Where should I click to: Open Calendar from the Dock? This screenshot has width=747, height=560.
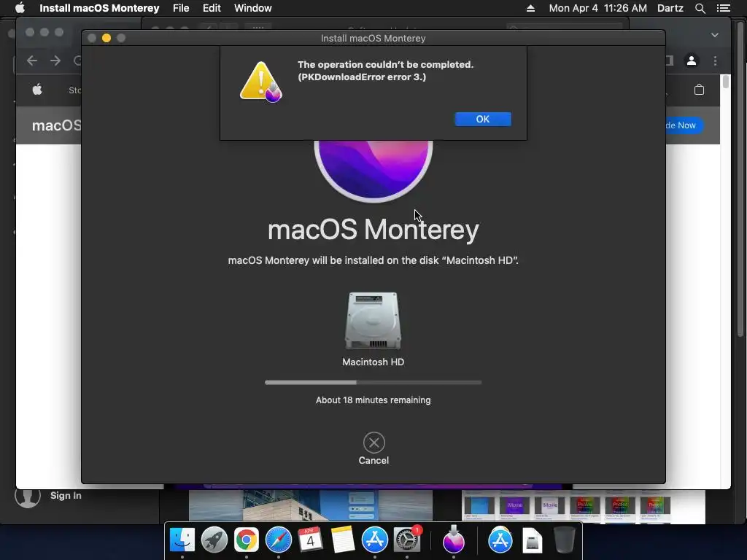click(x=310, y=540)
